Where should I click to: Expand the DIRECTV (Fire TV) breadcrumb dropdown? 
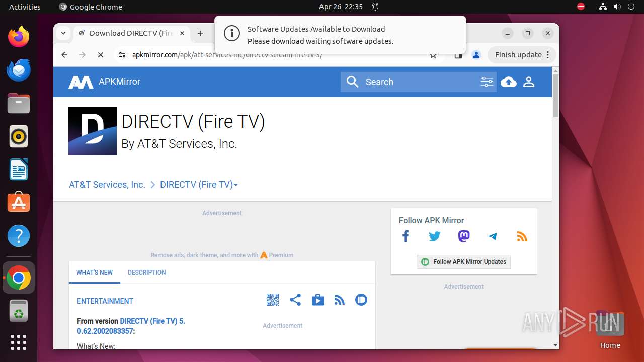(x=235, y=185)
